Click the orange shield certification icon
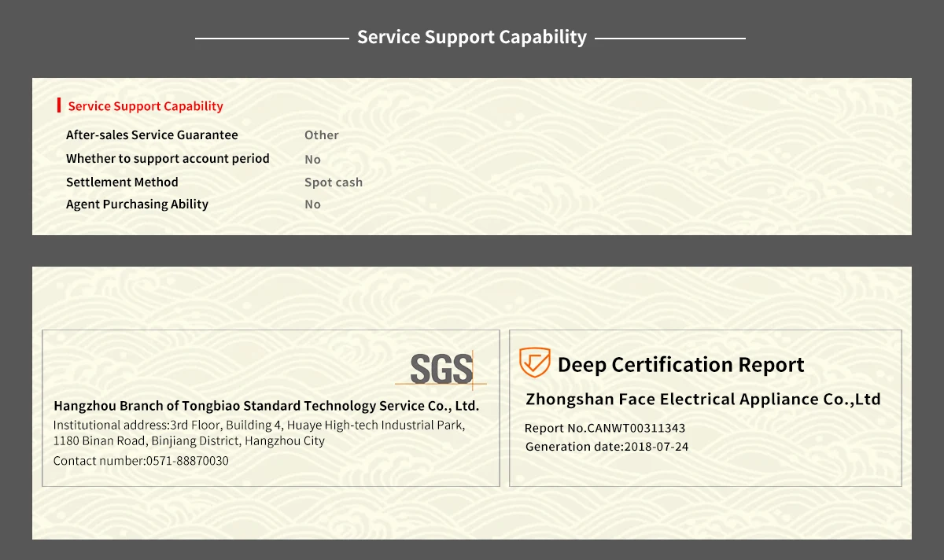The height and width of the screenshot is (560, 944). click(x=535, y=363)
